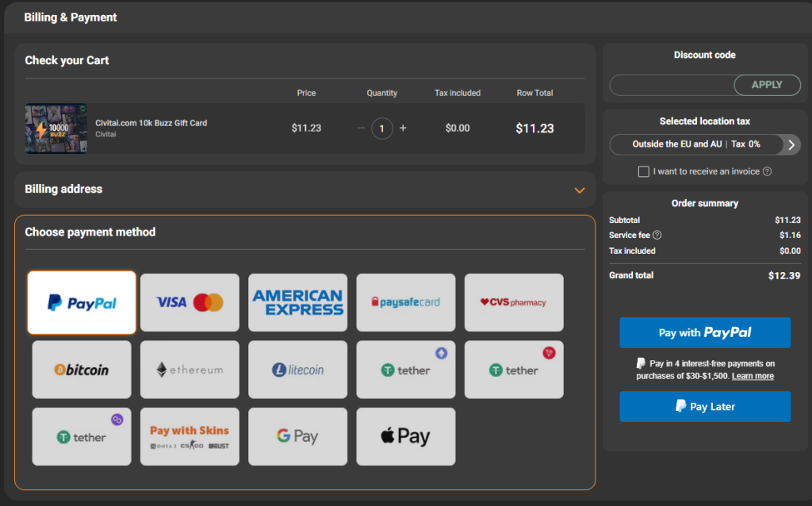Screen dimensions: 812x506
Task: Click the "Billing & Payment" page title
Action: [x=71, y=17]
